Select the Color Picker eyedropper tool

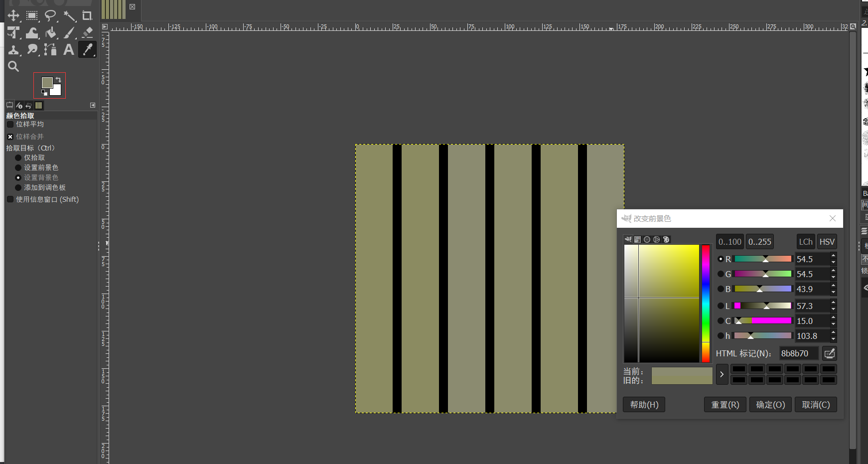[87, 49]
